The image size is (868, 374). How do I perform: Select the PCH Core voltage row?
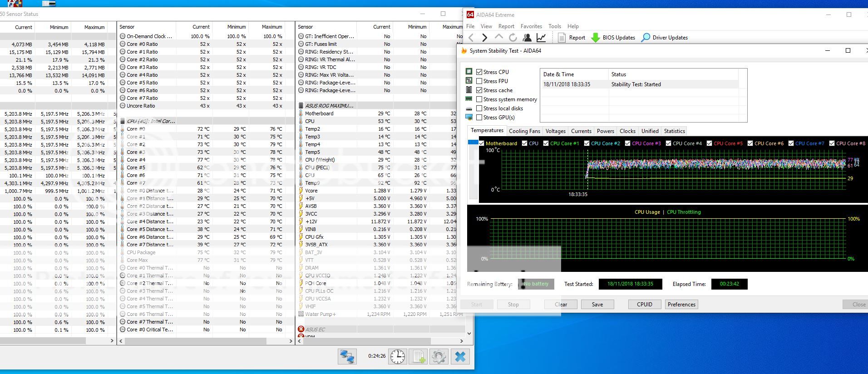click(380, 283)
